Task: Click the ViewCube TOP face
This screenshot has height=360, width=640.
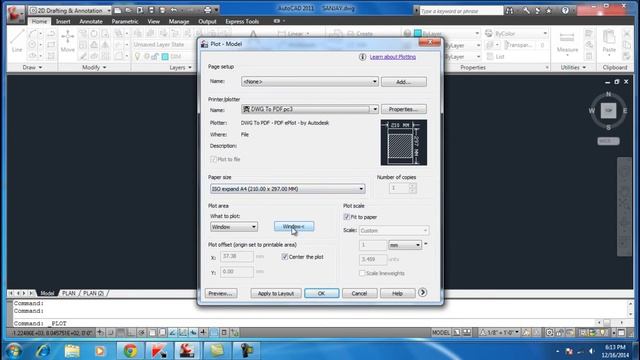Action: click(608, 110)
